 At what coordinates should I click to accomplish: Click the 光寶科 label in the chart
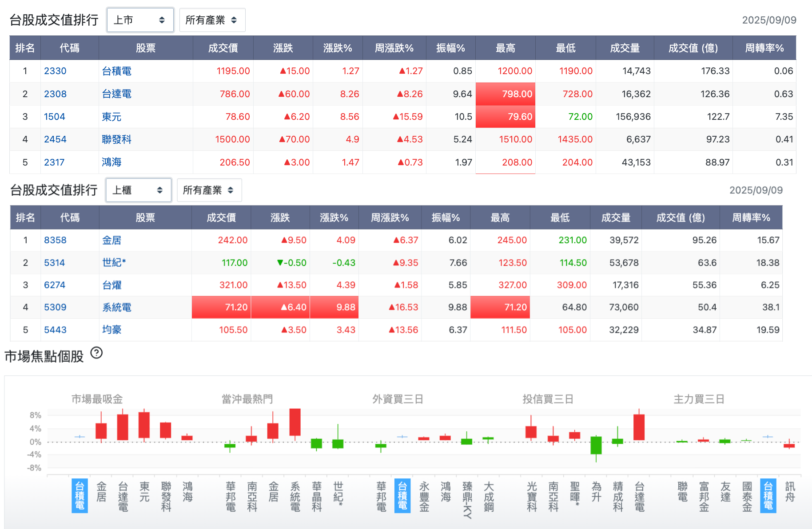coord(532,497)
